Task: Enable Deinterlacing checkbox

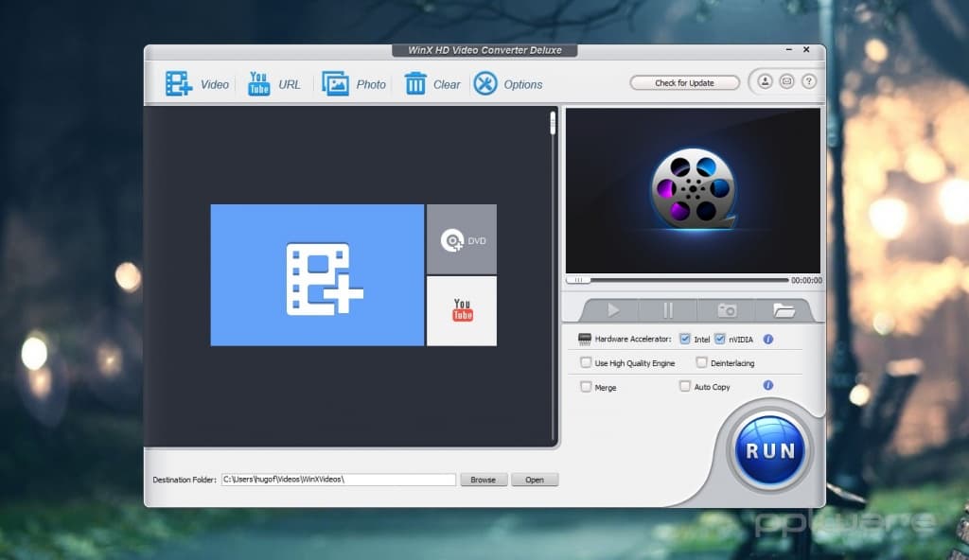Action: (701, 362)
